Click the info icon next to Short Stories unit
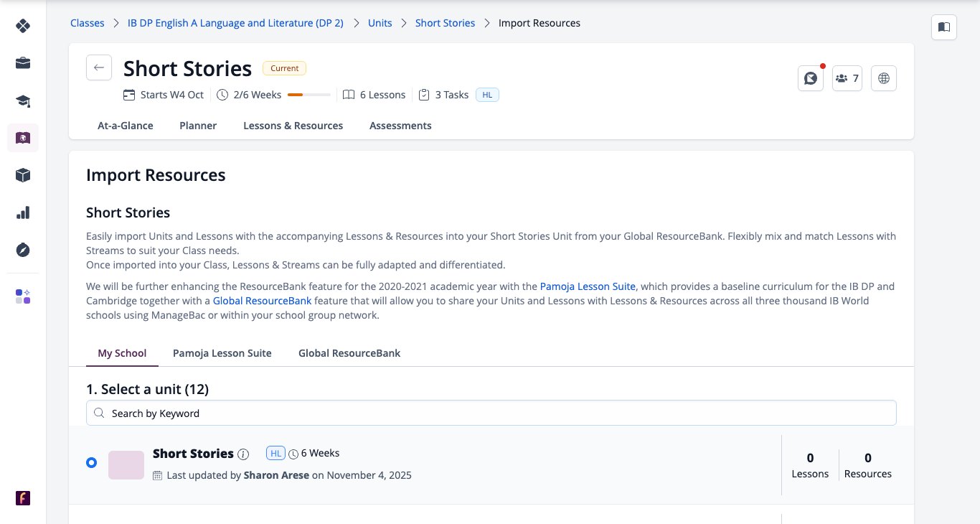 [x=243, y=454]
